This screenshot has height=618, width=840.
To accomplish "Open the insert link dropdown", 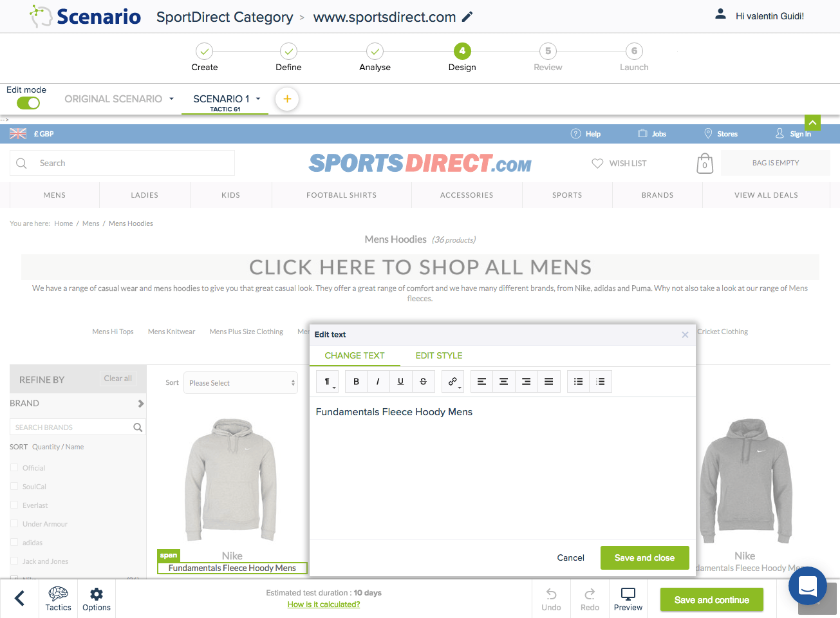I will 453,382.
